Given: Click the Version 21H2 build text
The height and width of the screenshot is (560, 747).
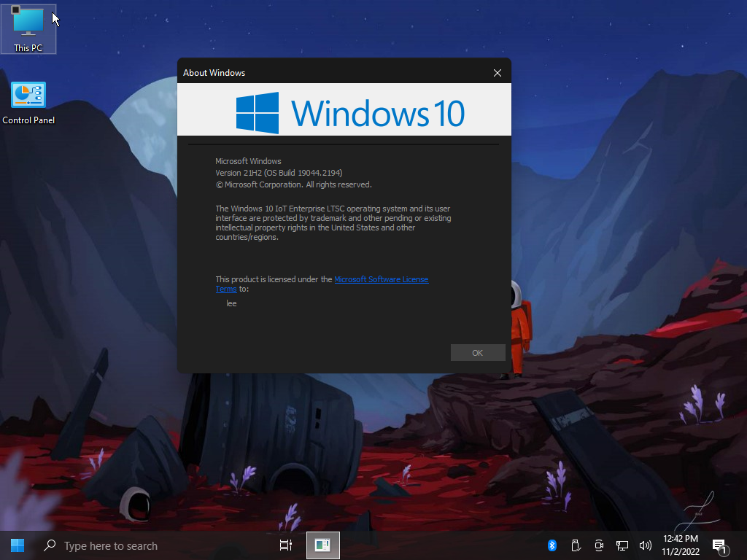Looking at the screenshot, I should point(279,173).
